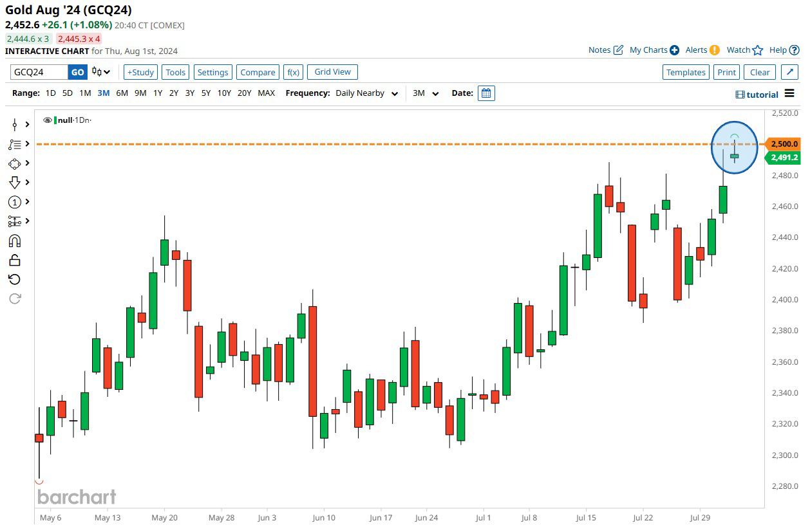This screenshot has width=810, height=532.
Task: Click the Watch star icon
Action: point(758,50)
